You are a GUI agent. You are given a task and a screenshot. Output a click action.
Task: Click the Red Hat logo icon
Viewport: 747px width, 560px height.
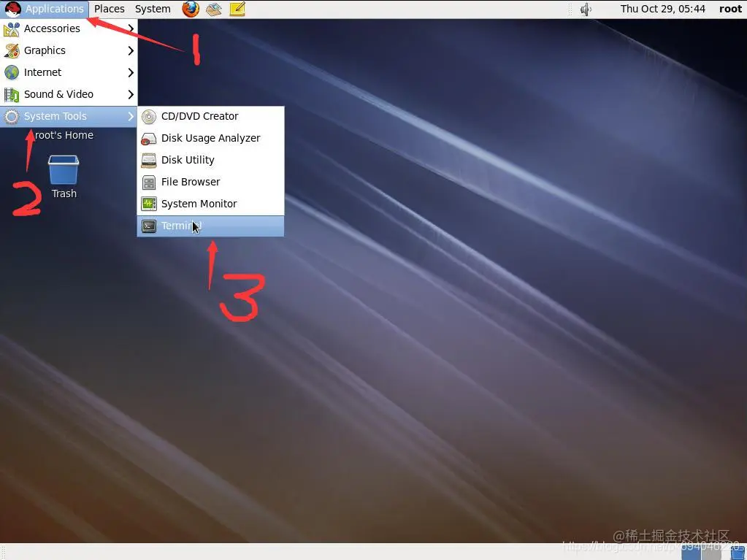pos(12,9)
